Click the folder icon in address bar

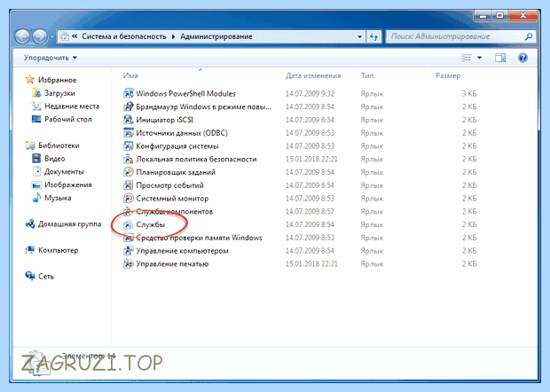tap(65, 36)
